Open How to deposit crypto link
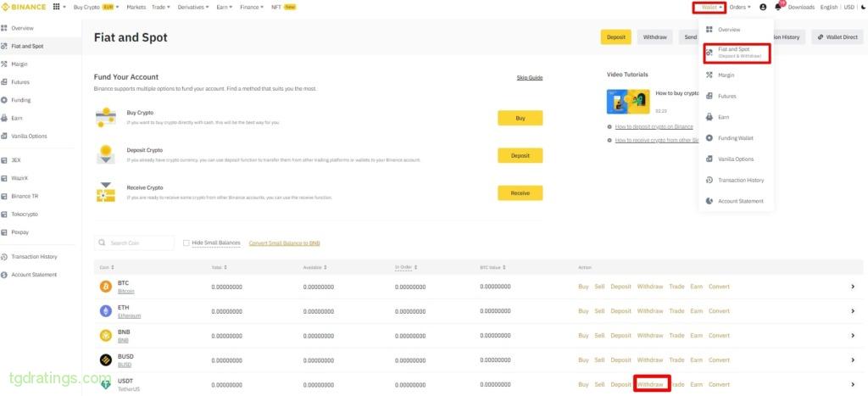This screenshot has height=396, width=868. (654, 127)
